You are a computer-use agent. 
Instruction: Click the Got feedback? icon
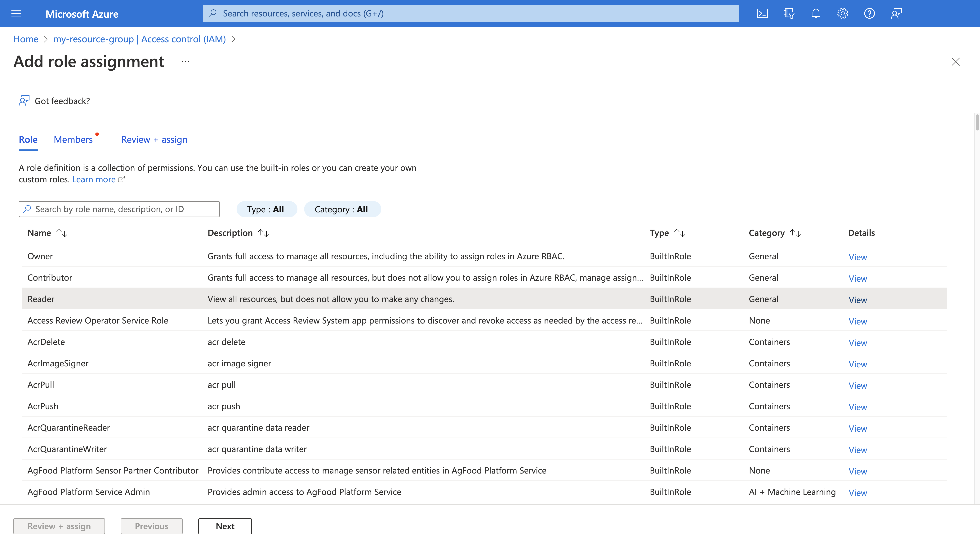click(24, 101)
